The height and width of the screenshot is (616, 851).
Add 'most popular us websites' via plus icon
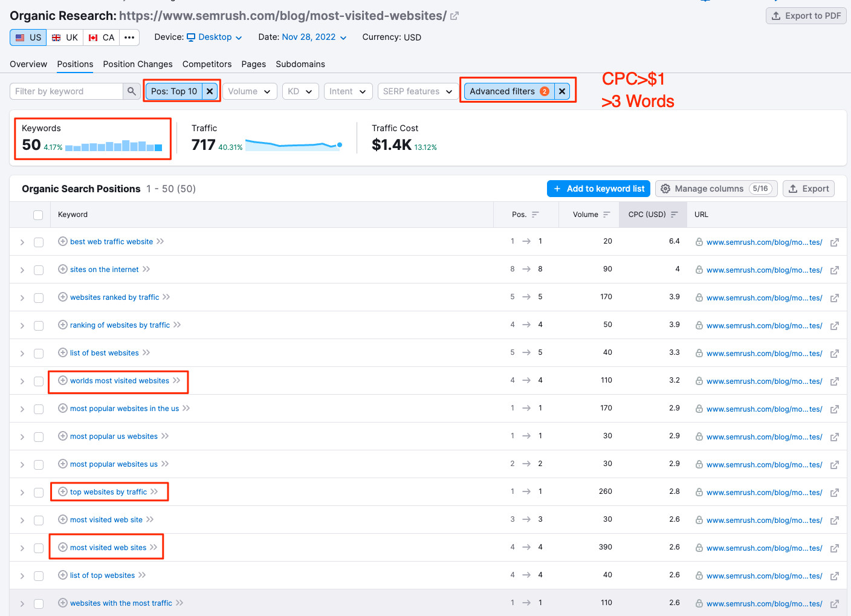pos(62,436)
